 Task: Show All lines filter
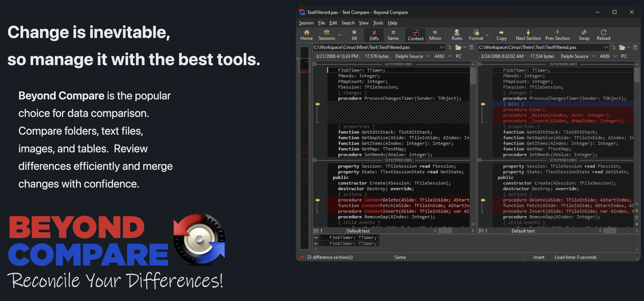click(354, 35)
